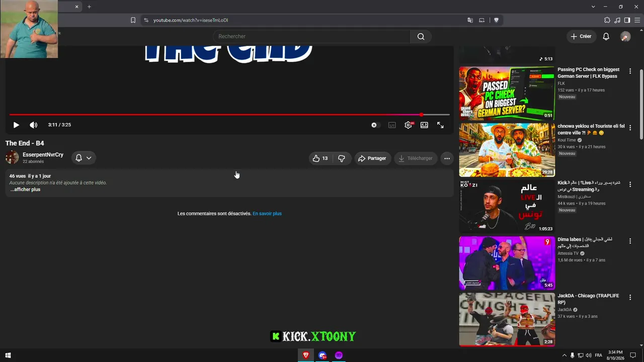644x362 pixels.
Task: Mute the video with the speaker icon
Action: point(34,125)
